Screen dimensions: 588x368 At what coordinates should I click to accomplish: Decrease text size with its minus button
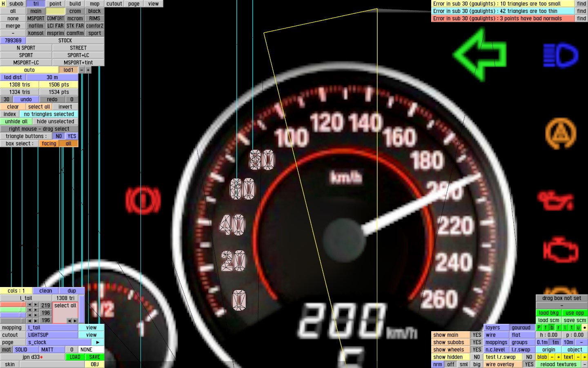578,357
